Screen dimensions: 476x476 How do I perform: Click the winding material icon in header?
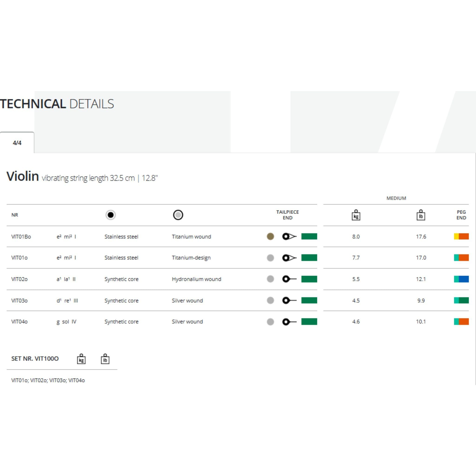tap(178, 215)
